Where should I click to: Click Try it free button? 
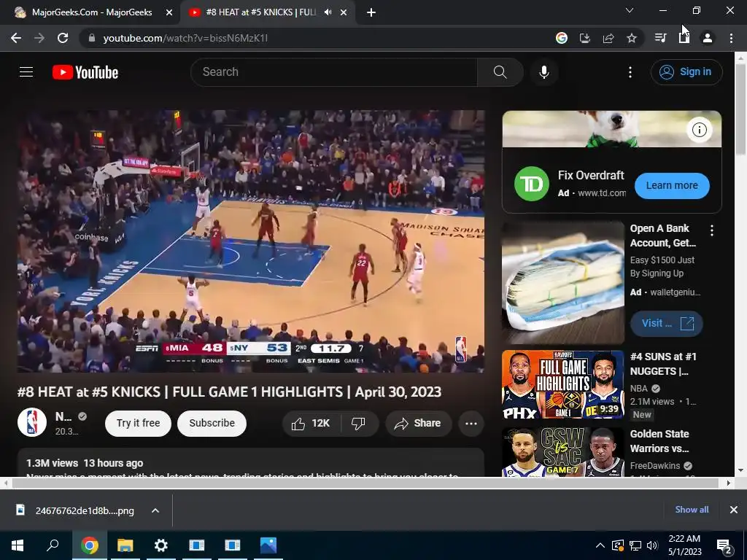(138, 423)
